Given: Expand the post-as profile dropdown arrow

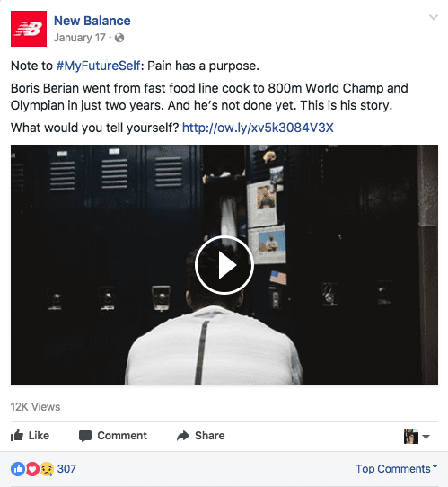Looking at the screenshot, I should tap(426, 437).
